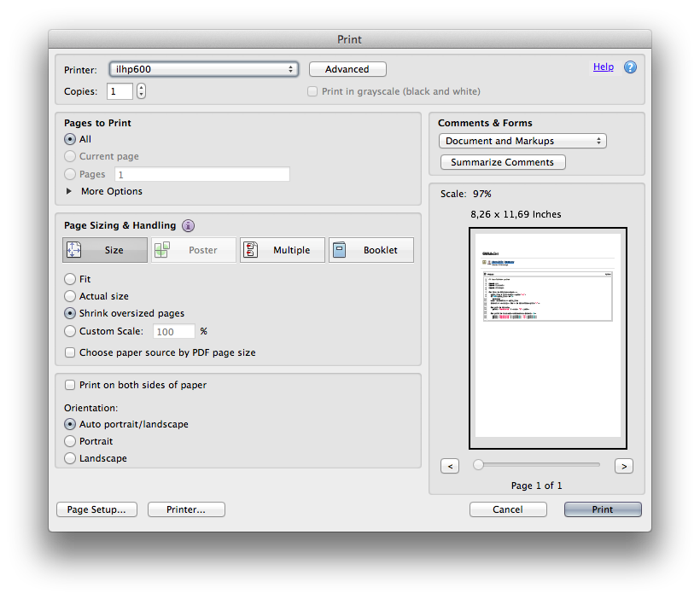This screenshot has width=700, height=599.
Task: Click the page preview slider
Action: pos(538,465)
